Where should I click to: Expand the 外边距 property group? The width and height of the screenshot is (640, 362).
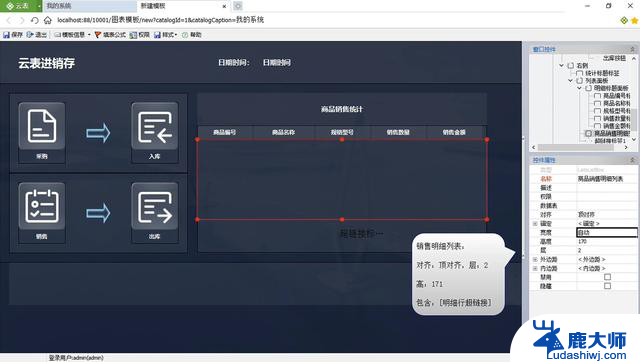[x=535, y=260]
